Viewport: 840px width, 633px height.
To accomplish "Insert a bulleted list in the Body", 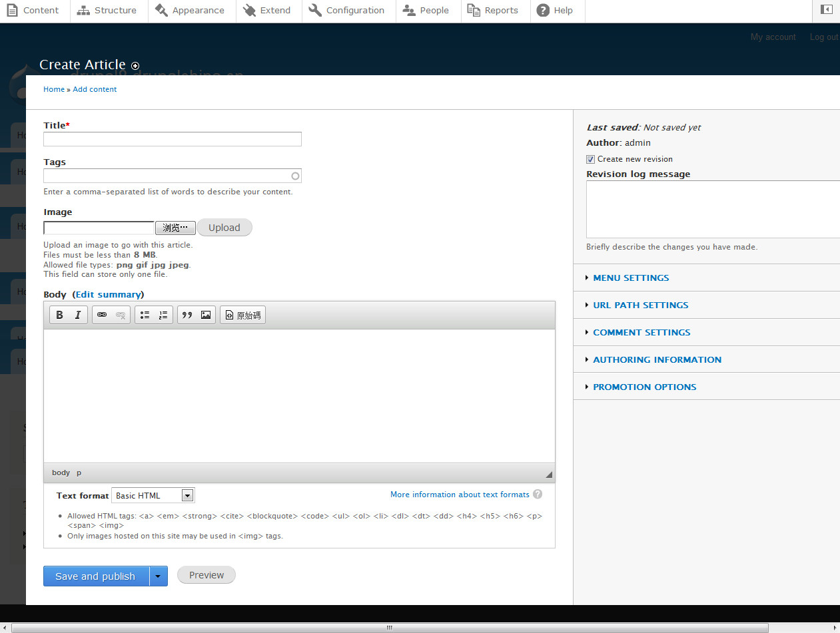I will point(145,314).
